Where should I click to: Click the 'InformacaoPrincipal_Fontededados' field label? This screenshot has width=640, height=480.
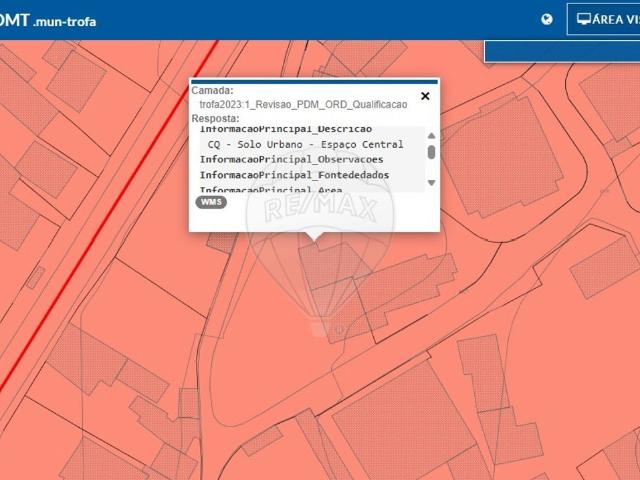[x=294, y=175]
